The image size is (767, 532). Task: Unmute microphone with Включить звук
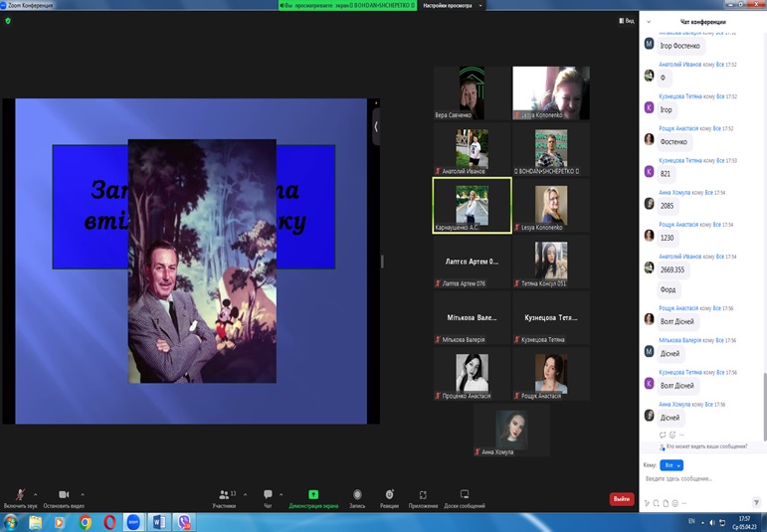click(x=20, y=499)
